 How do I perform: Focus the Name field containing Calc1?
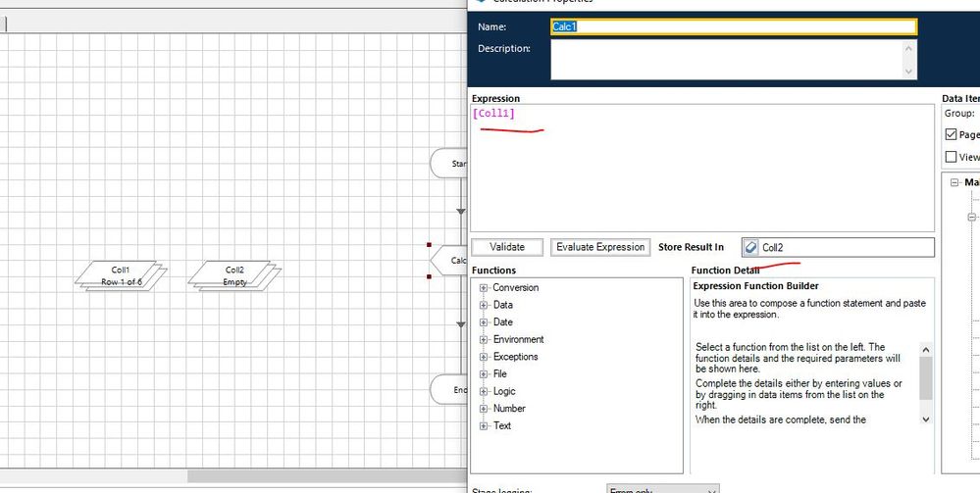coord(733,27)
